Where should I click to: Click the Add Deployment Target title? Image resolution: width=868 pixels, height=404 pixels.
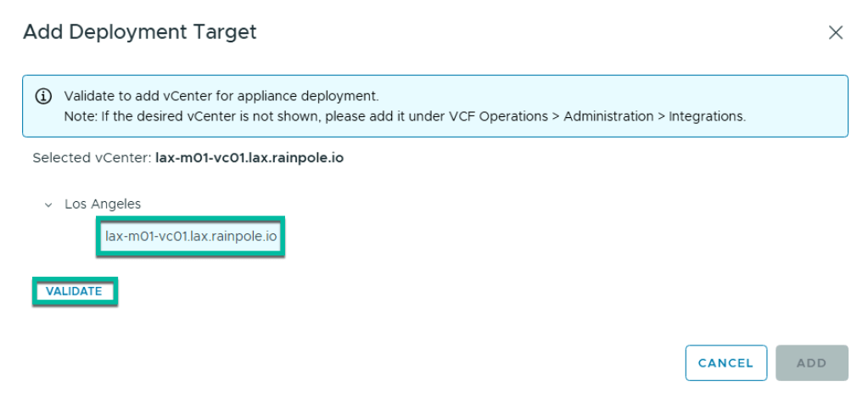[139, 32]
